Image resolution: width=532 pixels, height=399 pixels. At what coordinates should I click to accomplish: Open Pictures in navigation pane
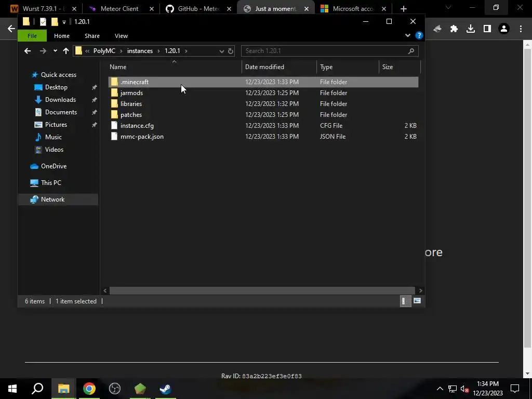click(x=56, y=125)
